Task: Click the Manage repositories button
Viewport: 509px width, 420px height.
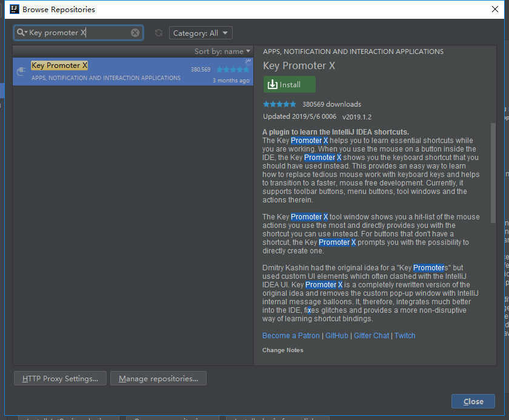Action: pyautogui.click(x=158, y=378)
